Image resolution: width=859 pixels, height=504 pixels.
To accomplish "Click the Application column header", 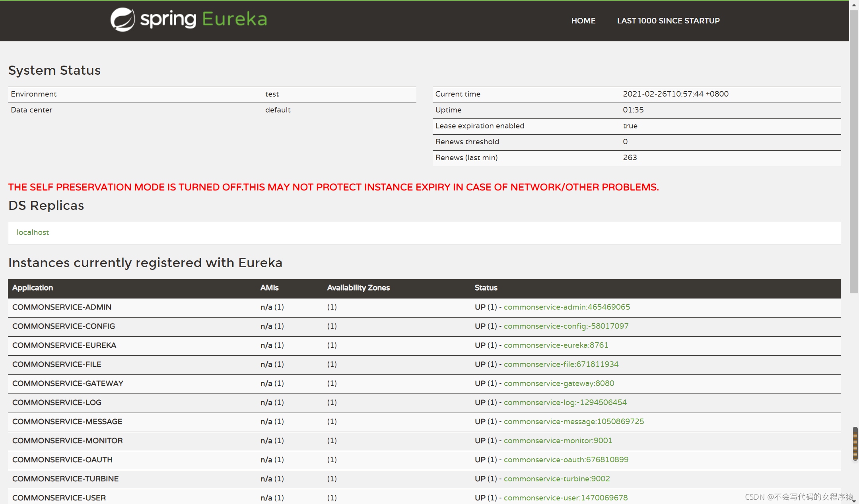I will pos(33,288).
